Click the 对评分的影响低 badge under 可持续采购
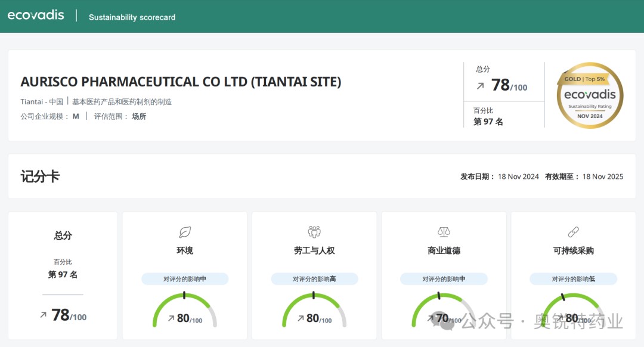Screen dimensions: 644x347 tap(573, 279)
